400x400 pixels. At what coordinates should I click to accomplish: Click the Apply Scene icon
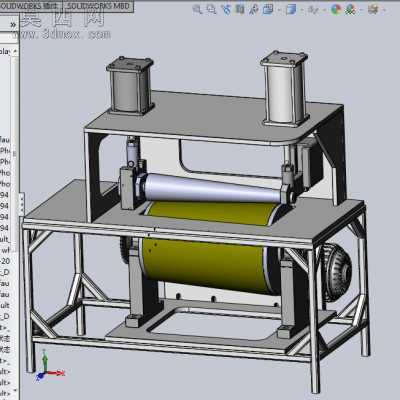(350, 10)
